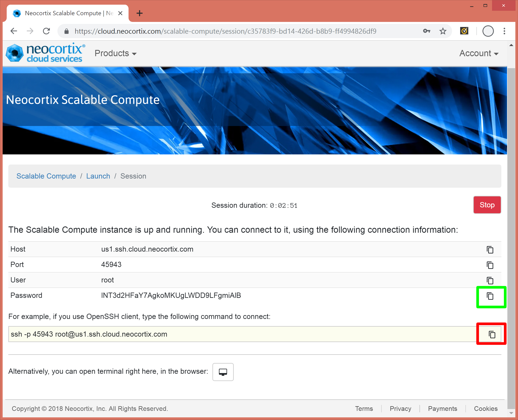Copy the Host value to clipboard
The image size is (518, 420).
tap(490, 249)
